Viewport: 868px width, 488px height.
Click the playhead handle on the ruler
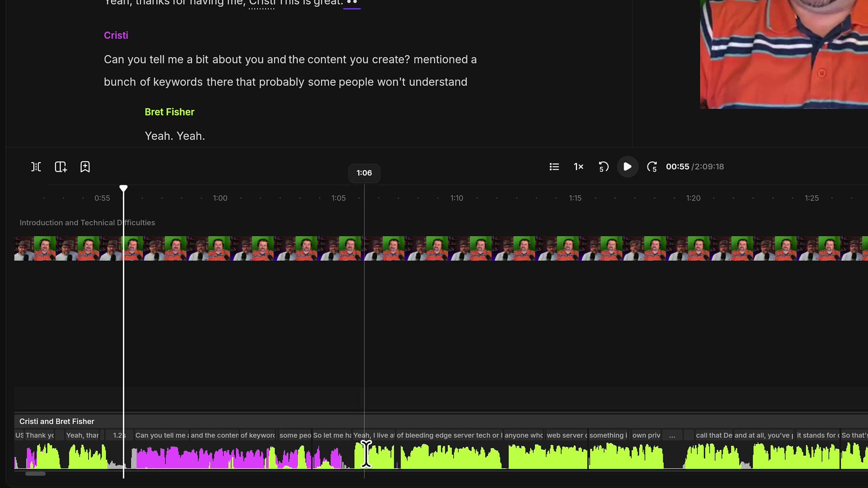pos(123,188)
